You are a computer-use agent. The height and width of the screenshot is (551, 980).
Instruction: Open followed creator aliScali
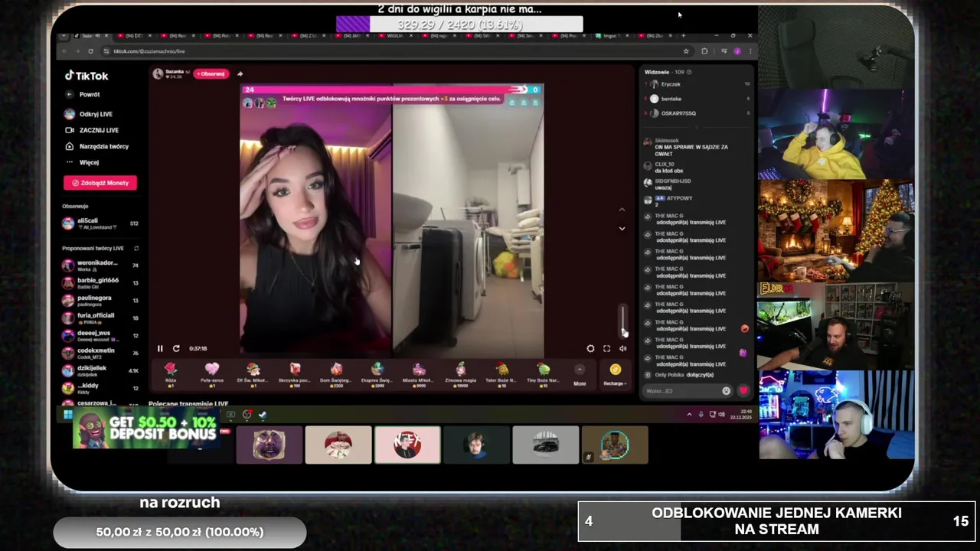100,223
